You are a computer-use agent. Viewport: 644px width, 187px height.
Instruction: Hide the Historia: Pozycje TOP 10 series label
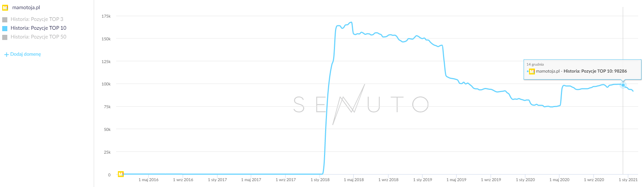point(38,28)
